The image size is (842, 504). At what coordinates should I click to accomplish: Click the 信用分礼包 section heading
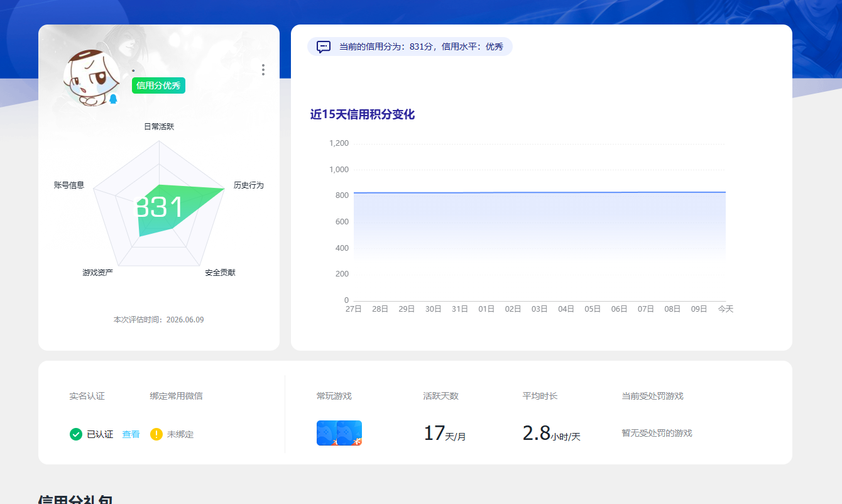point(75,500)
